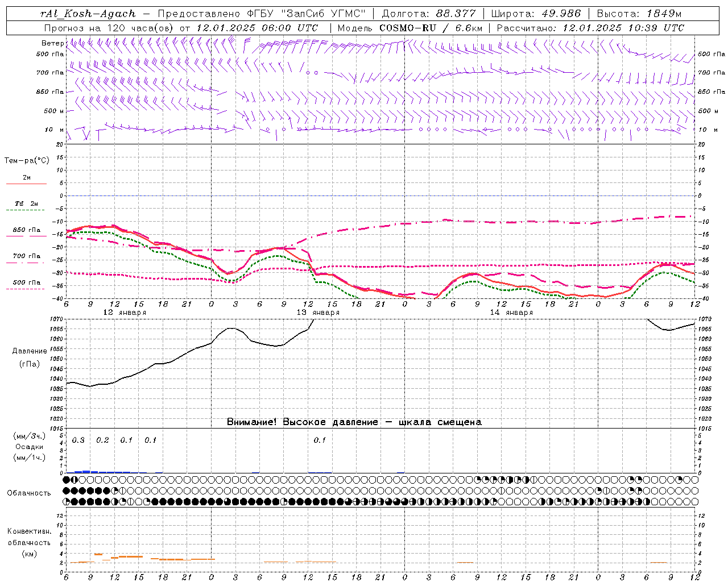
Task: Click the 2м temperature legend entry
Action: [27, 178]
